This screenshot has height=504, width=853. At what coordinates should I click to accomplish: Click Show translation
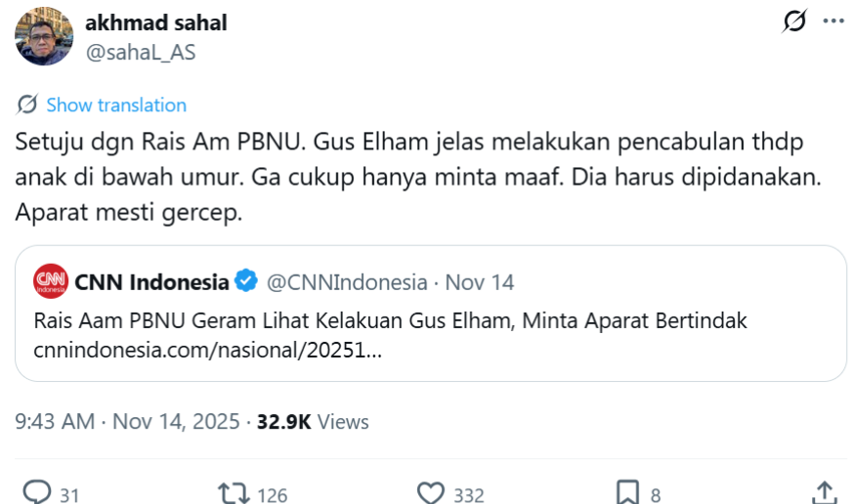tap(116, 105)
